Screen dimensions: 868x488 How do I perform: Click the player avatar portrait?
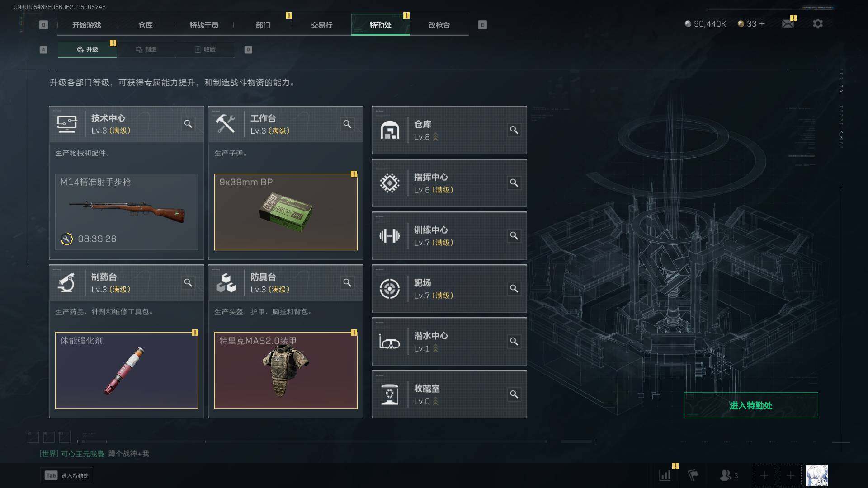coord(816,475)
